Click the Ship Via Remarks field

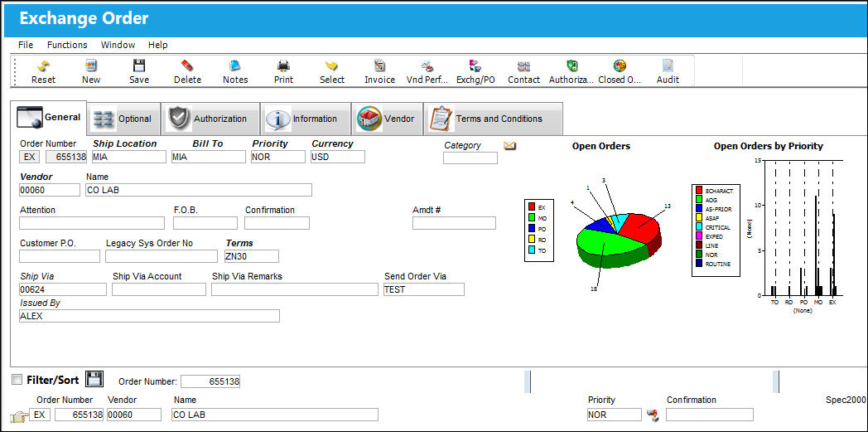click(x=295, y=289)
